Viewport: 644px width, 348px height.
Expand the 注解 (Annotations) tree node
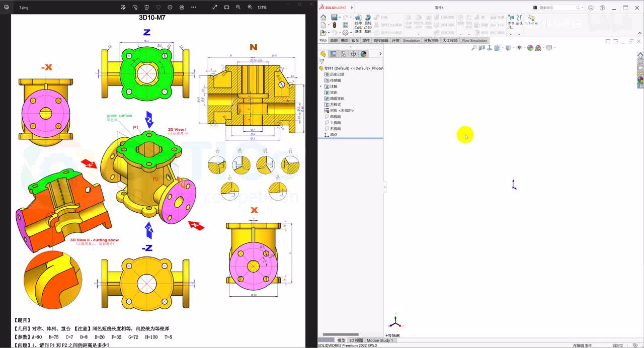point(320,86)
